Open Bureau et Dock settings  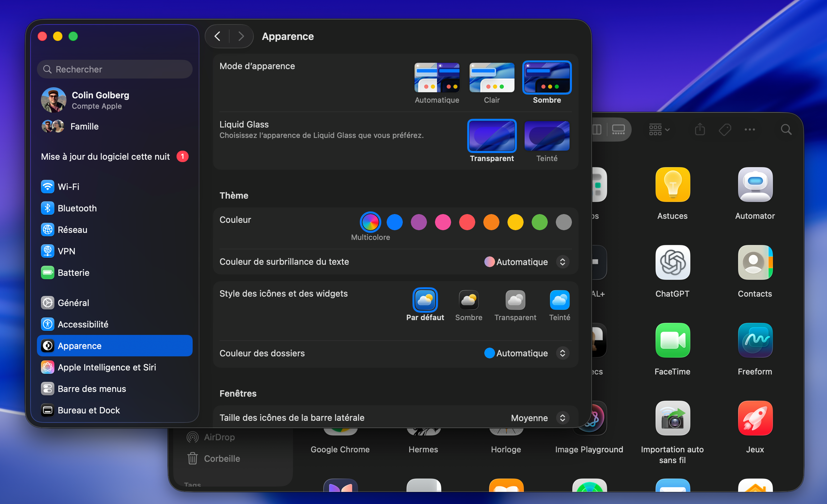[114, 410]
